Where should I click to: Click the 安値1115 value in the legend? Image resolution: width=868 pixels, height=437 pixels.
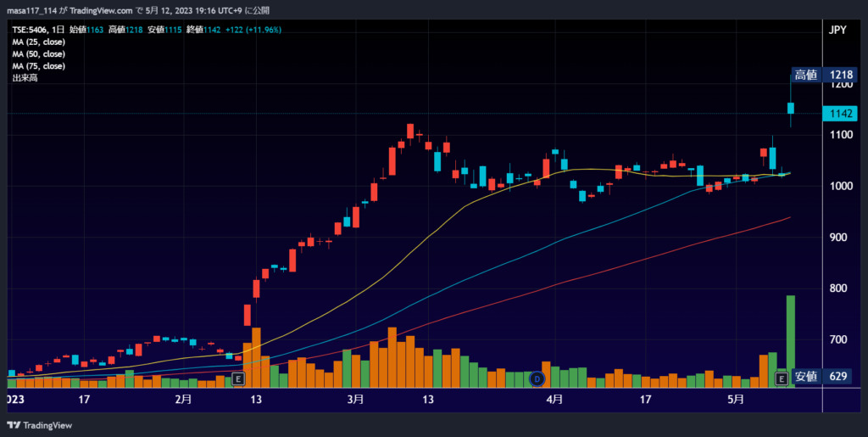coord(164,30)
